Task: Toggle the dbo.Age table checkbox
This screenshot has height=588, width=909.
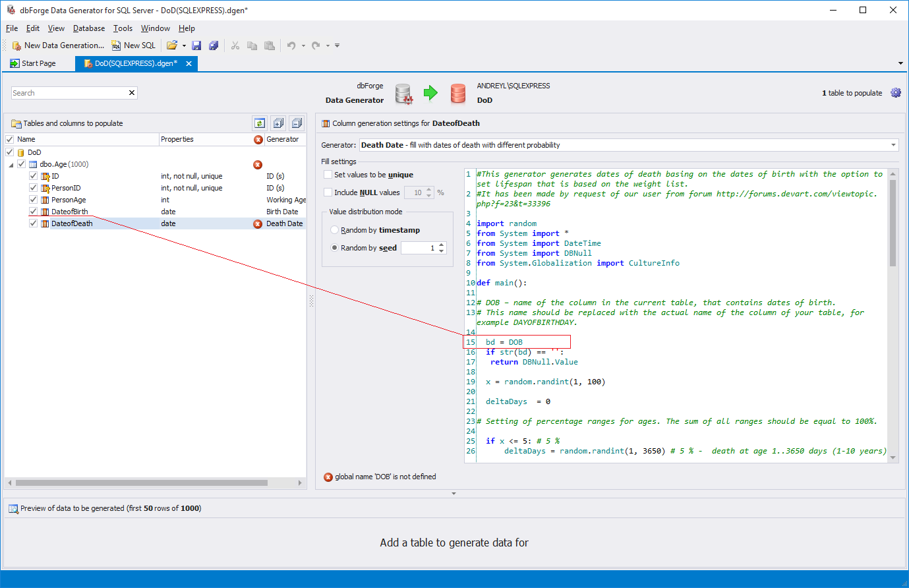Action: tap(21, 164)
